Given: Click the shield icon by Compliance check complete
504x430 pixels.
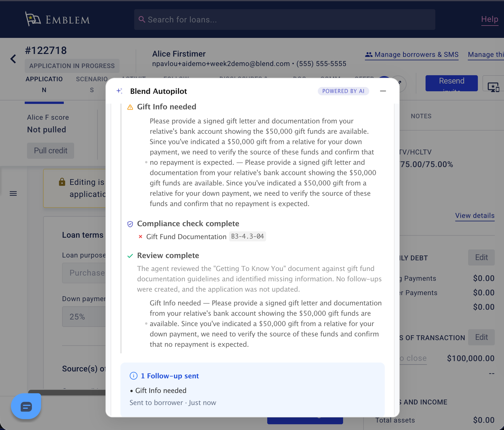Looking at the screenshot, I should click(x=130, y=224).
